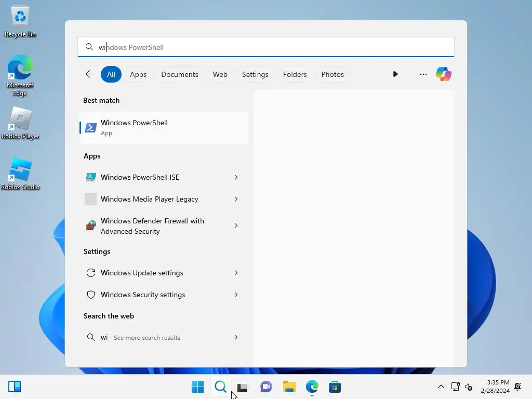
Task: Select the Roblox Studio desktop shortcut
Action: coord(20,174)
